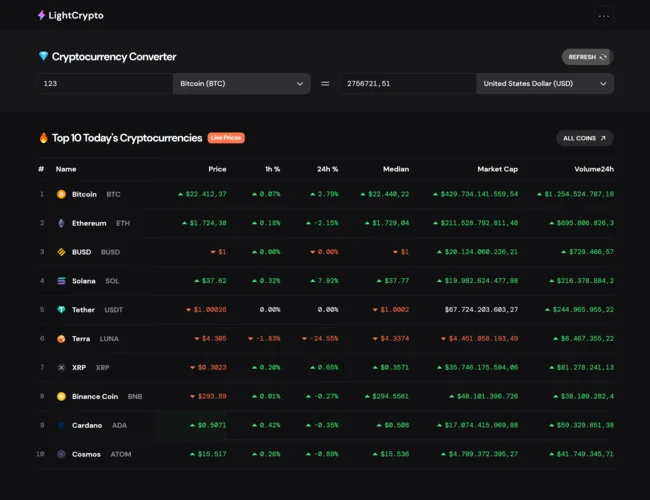Click Cardano median $0.508
The image size is (650, 500).
click(397, 425)
